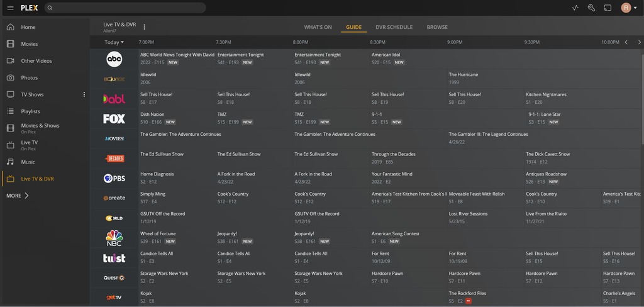
Task: Open the settings wrench icon
Action: click(591, 8)
